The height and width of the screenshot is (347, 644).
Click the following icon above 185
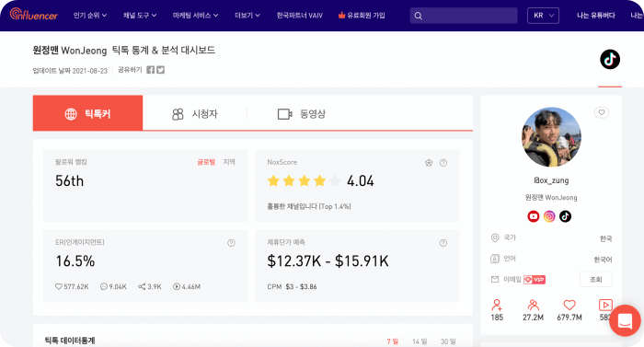[497, 305]
